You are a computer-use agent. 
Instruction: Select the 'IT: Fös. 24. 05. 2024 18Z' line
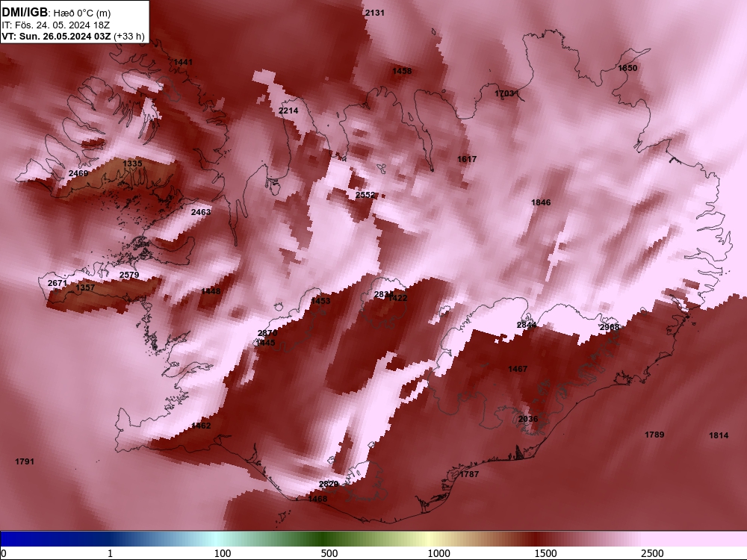pyautogui.click(x=56, y=25)
